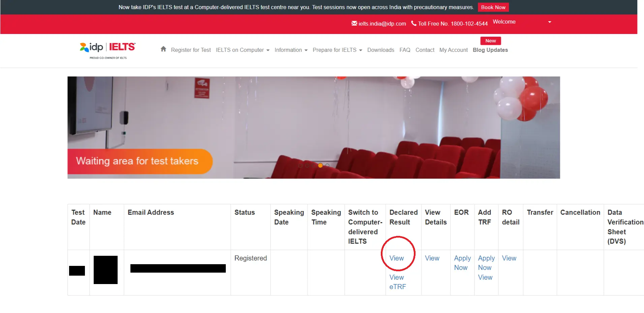Click View in the RO detail column

pyautogui.click(x=509, y=258)
